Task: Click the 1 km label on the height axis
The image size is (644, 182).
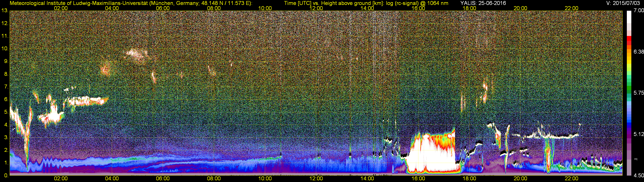Action: (x=6, y=163)
